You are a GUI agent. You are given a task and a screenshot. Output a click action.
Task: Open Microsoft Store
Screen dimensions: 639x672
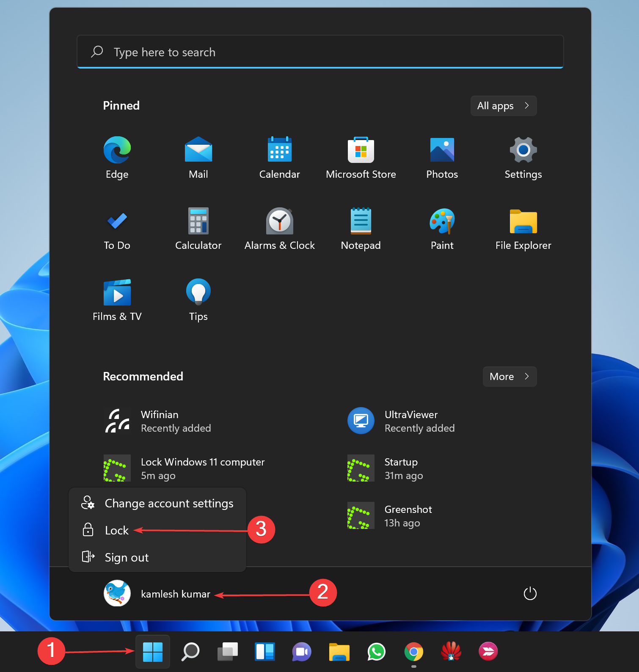click(361, 158)
